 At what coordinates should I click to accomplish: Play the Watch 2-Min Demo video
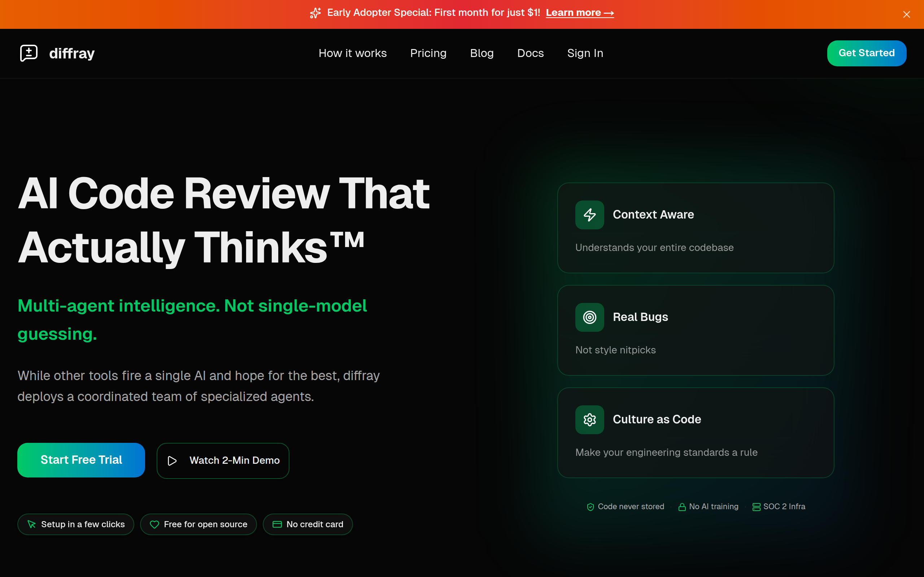(x=223, y=461)
